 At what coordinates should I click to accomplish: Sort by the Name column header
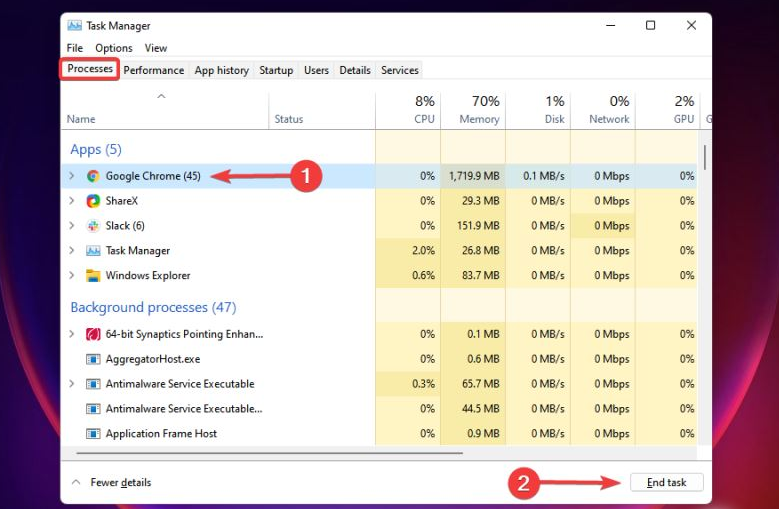pyautogui.click(x=165, y=111)
